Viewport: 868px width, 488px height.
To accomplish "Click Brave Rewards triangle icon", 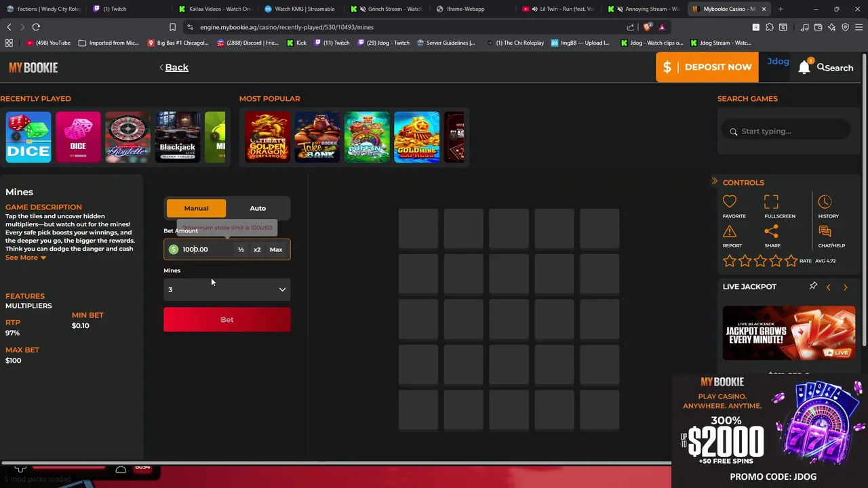I will pos(662,27).
